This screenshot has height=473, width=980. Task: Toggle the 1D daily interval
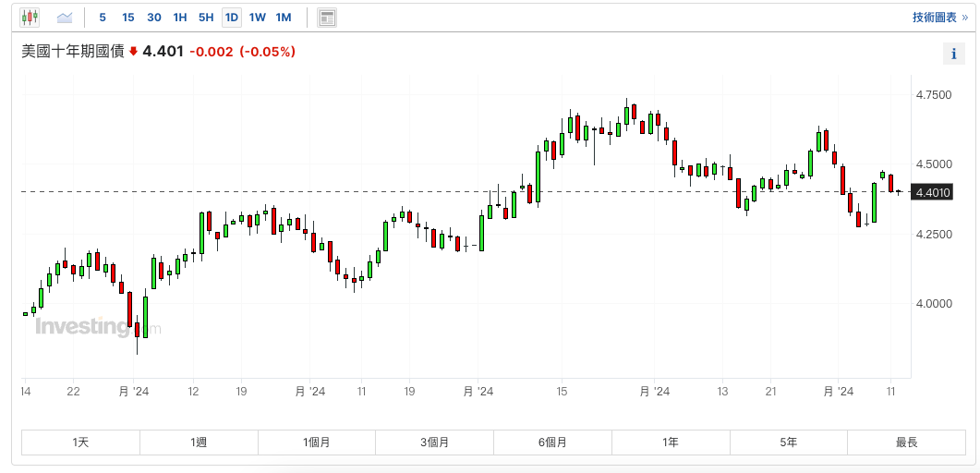231,17
